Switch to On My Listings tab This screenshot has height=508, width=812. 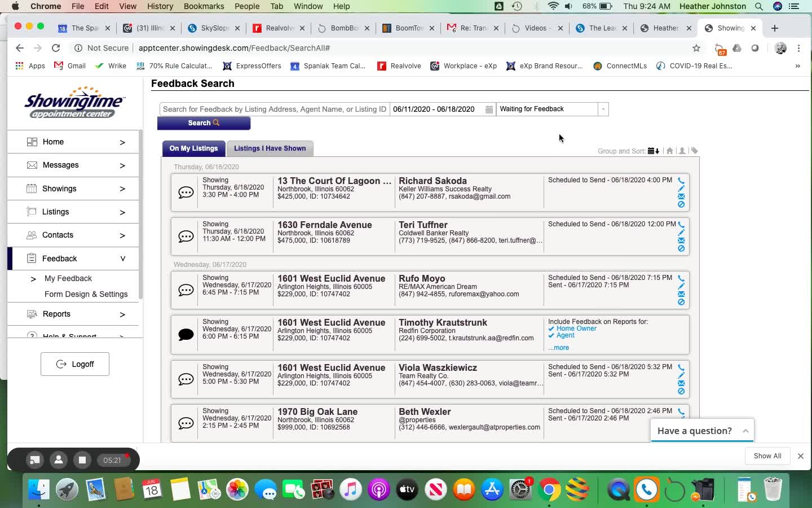193,148
